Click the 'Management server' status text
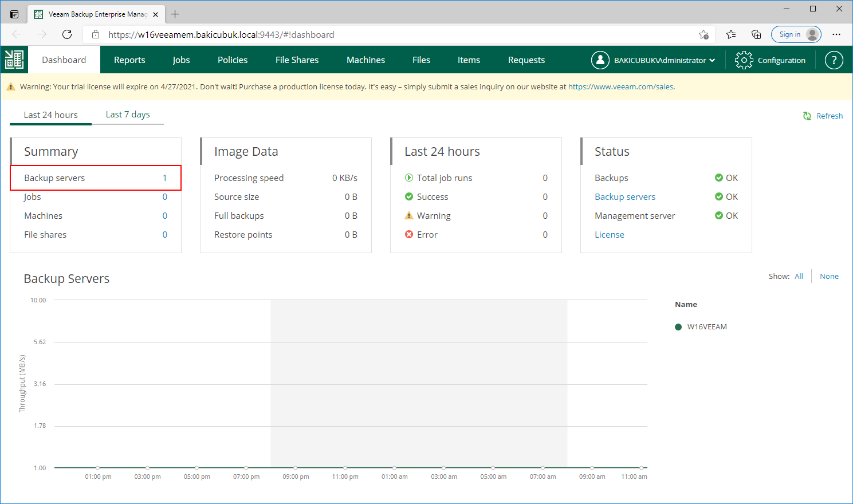The image size is (853, 504). coord(635,215)
